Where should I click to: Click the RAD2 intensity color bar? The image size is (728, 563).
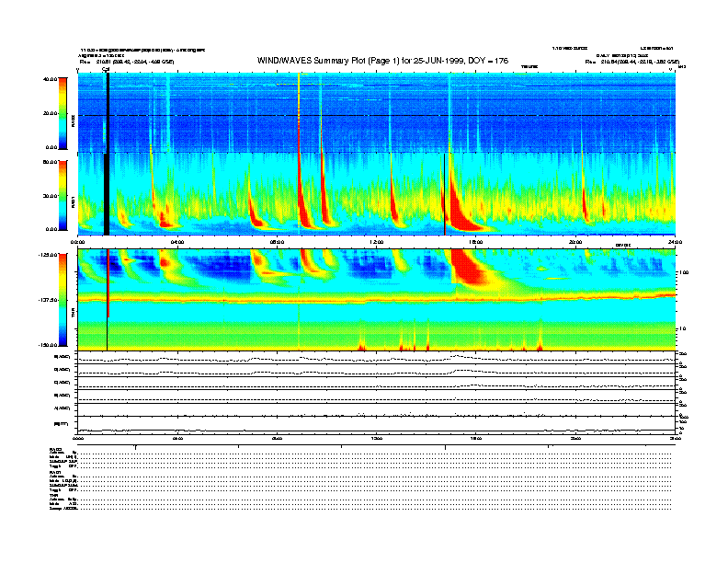pos(63,113)
